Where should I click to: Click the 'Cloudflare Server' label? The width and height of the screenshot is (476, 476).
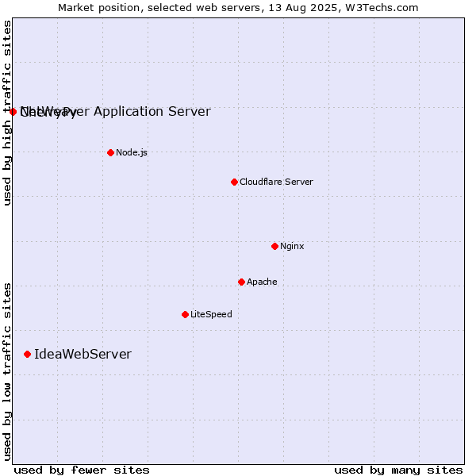276,182
